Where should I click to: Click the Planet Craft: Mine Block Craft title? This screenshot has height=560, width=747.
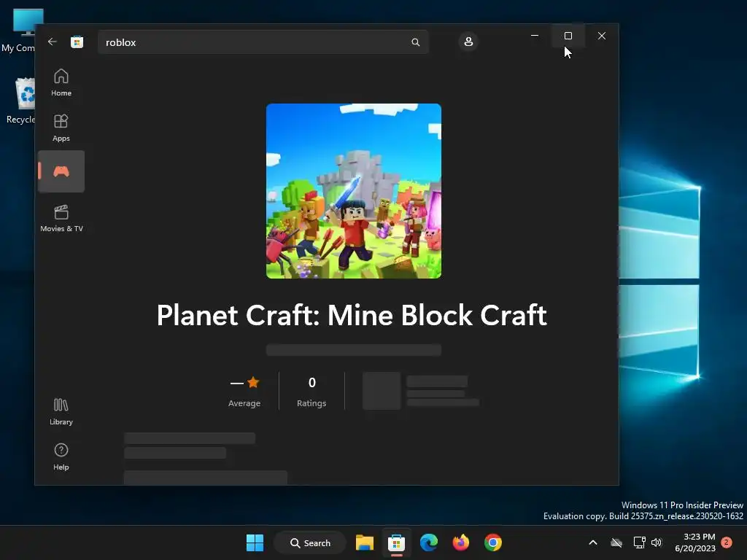click(352, 315)
